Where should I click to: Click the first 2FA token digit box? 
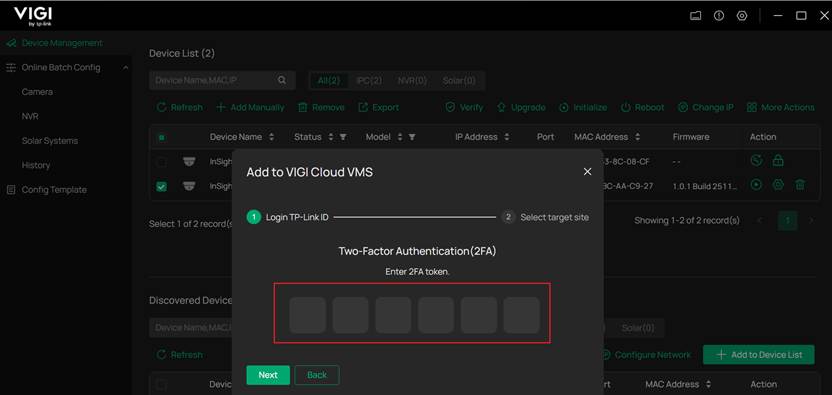click(308, 315)
